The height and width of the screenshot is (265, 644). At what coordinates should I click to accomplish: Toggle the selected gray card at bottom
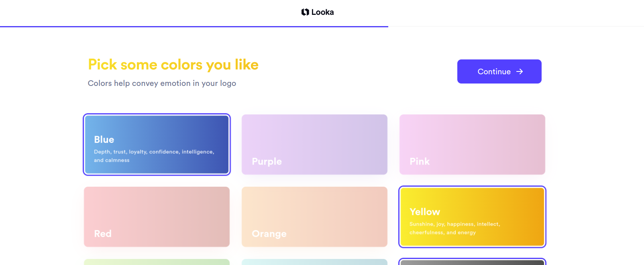(472, 262)
